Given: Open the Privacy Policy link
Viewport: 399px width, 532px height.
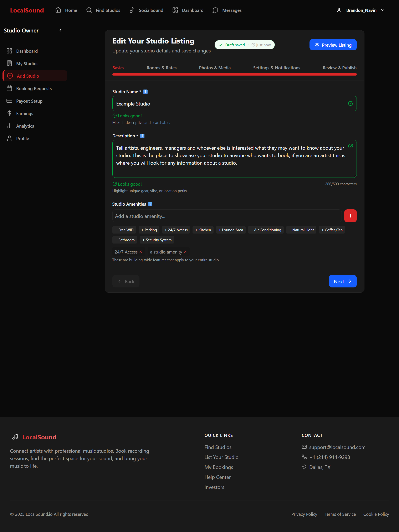Looking at the screenshot, I should (304, 514).
